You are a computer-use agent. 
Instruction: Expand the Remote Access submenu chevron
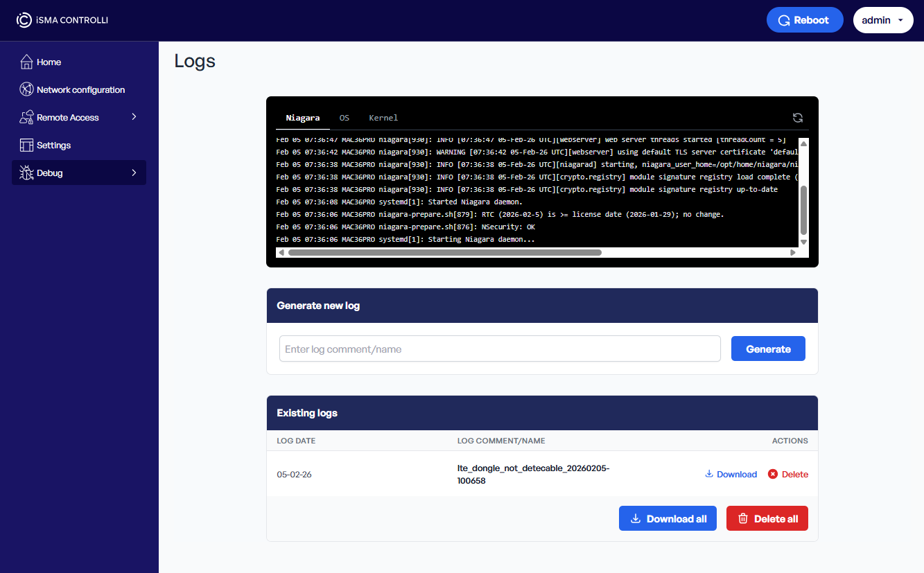click(134, 117)
